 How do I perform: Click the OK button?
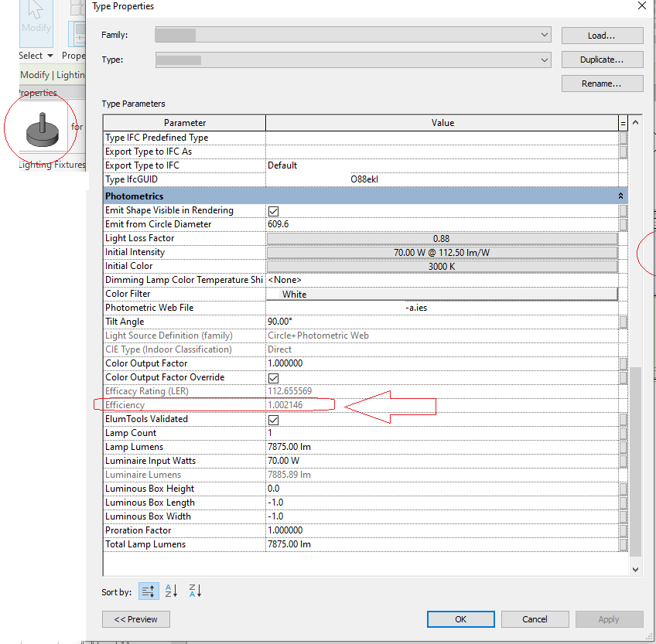pyautogui.click(x=460, y=619)
